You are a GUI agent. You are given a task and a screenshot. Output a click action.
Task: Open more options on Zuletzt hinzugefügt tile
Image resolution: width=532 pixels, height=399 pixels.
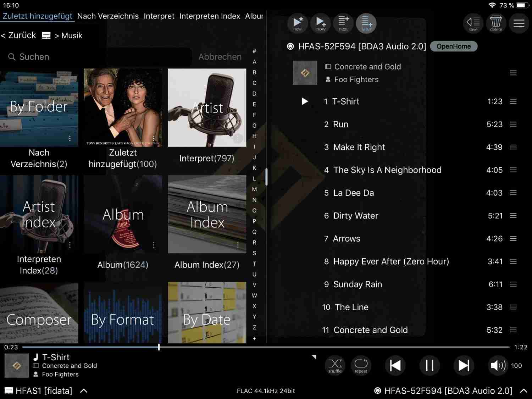(x=154, y=138)
